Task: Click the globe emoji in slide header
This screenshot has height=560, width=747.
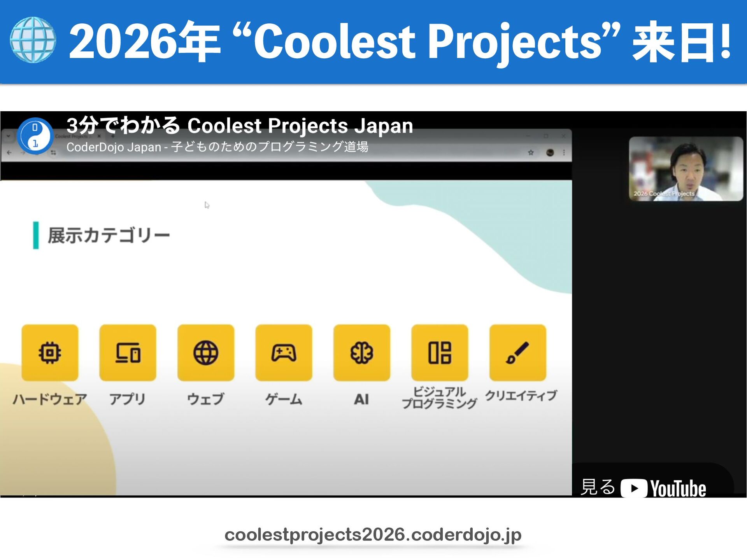Action: pos(33,40)
